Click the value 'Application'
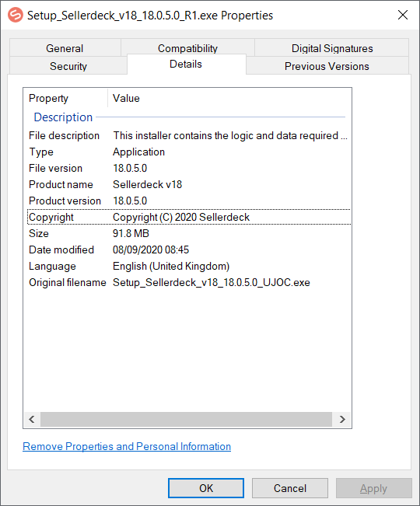Viewport: 420px width, 506px height. (x=138, y=152)
